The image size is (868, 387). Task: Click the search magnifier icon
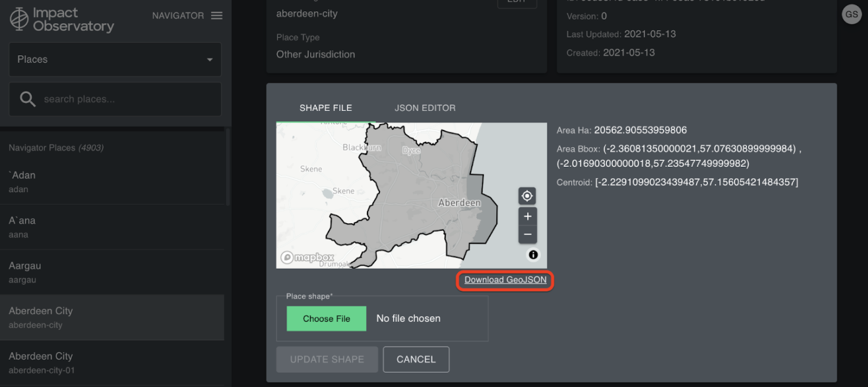28,99
